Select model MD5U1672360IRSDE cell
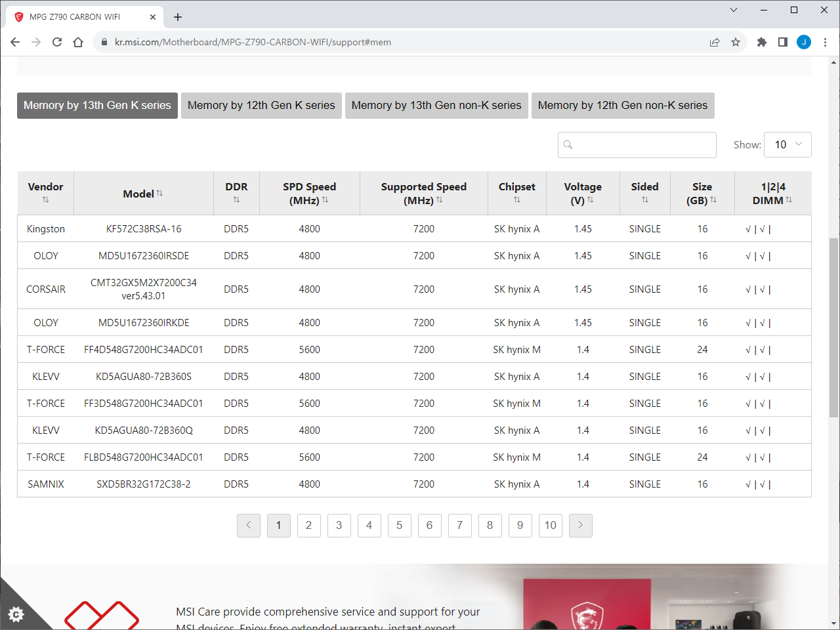 point(144,256)
